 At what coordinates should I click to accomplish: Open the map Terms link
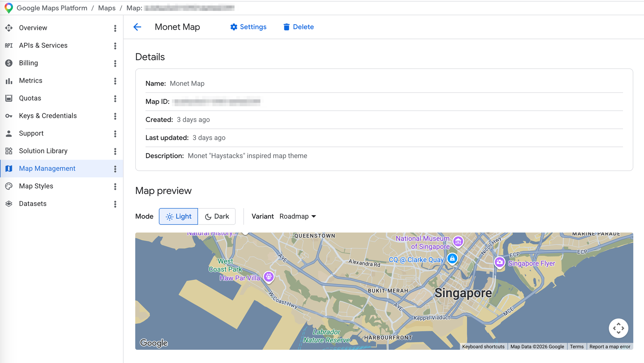577,347
